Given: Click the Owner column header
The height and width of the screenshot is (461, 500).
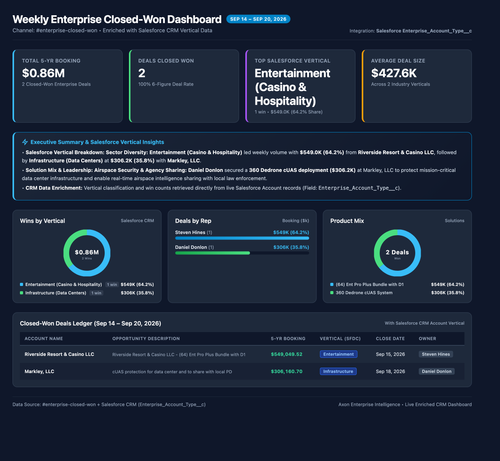Looking at the screenshot, I should [x=427, y=338].
